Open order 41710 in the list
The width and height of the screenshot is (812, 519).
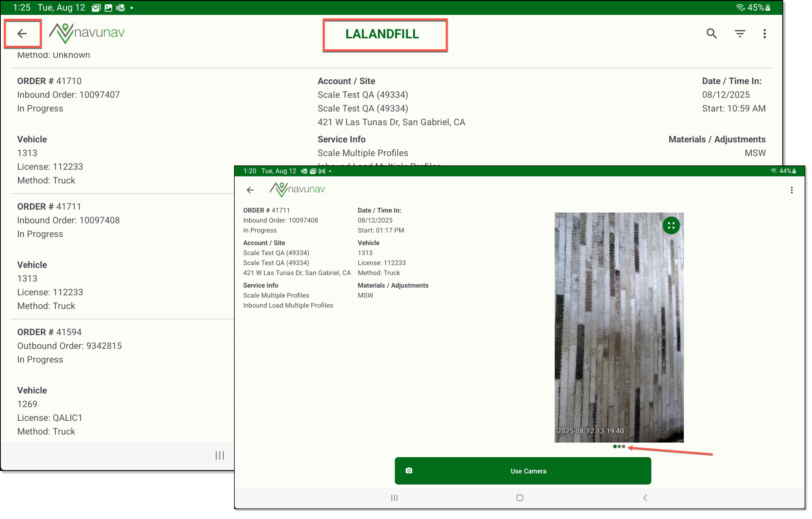click(49, 81)
